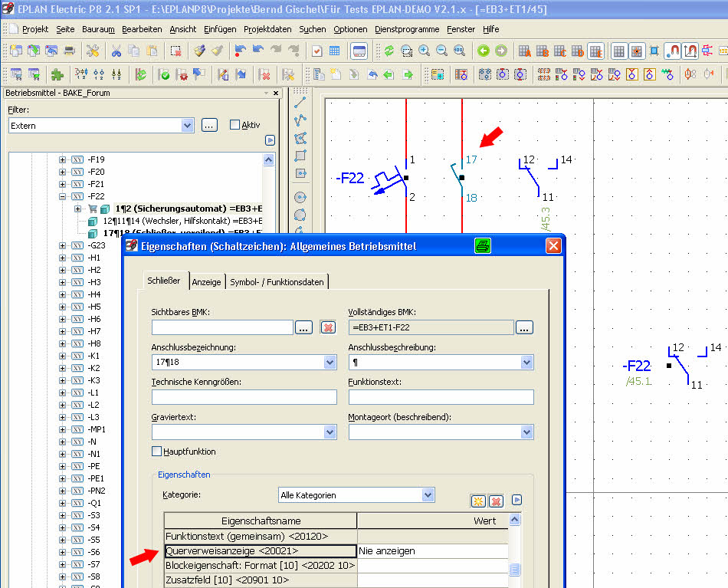Select grid A toolbar icon
Viewport: 728px width, 588px height.
coord(525,51)
